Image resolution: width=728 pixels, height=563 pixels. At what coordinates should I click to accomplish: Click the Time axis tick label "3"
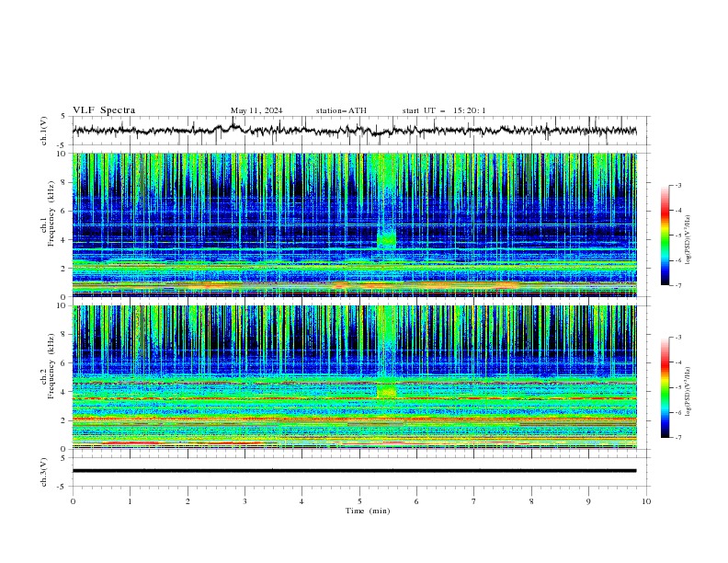[x=245, y=501]
